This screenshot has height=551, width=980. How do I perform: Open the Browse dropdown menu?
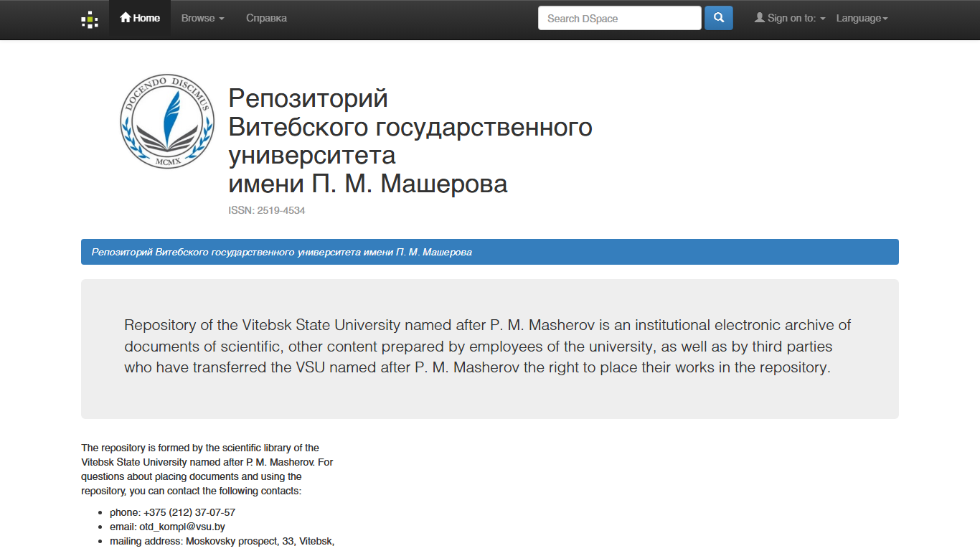click(202, 18)
